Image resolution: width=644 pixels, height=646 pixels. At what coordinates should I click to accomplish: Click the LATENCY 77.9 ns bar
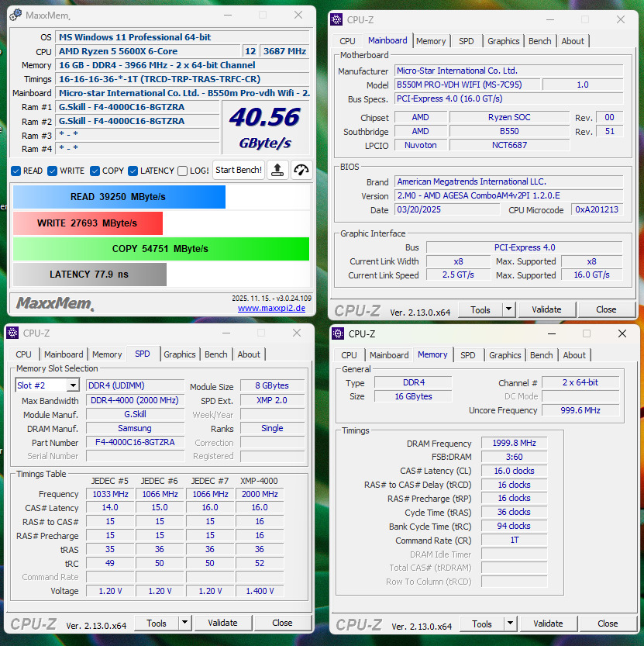[x=90, y=275]
